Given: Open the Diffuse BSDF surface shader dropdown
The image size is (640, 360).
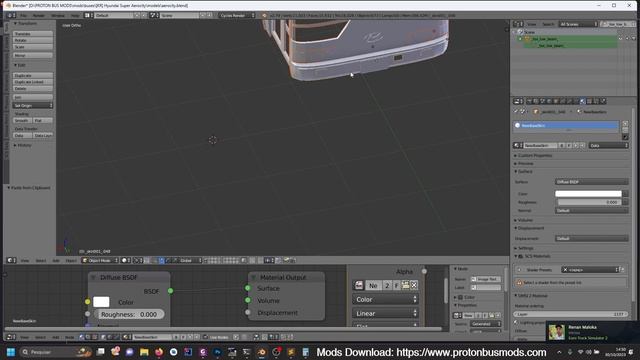Looking at the screenshot, I should click(x=591, y=182).
